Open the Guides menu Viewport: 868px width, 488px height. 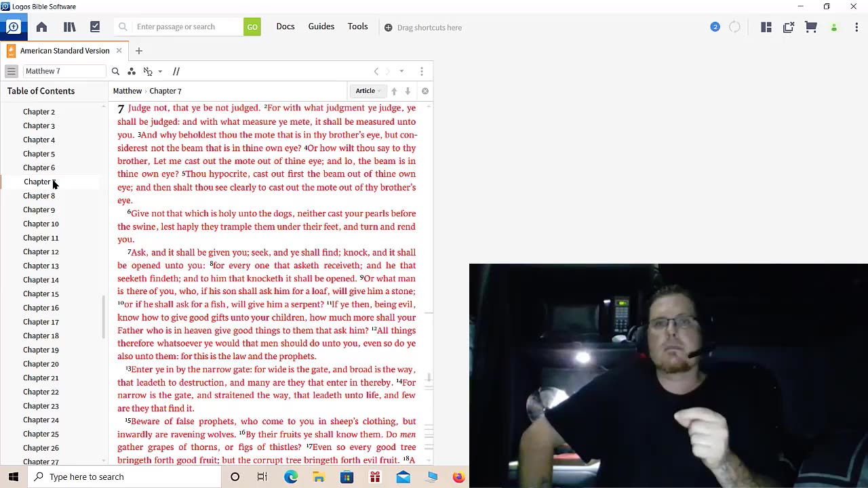pyautogui.click(x=321, y=26)
